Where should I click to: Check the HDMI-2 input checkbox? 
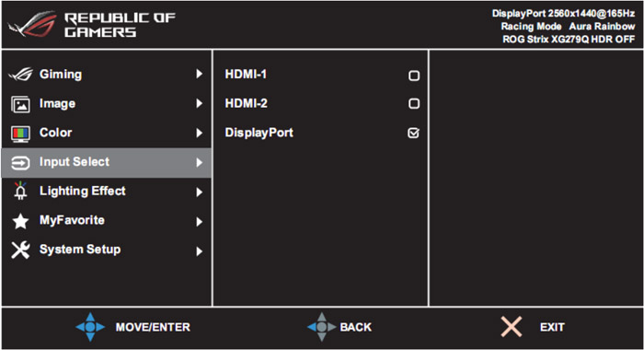[x=414, y=104]
